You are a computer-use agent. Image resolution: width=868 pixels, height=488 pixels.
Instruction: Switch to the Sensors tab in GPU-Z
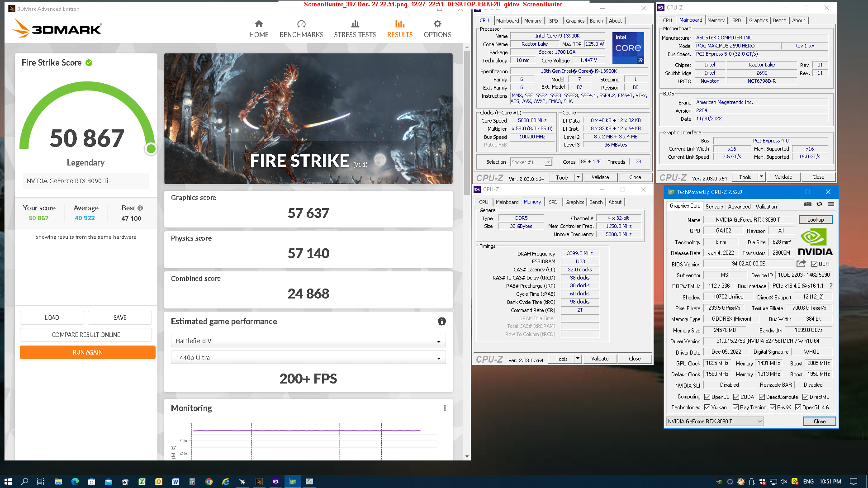point(714,206)
